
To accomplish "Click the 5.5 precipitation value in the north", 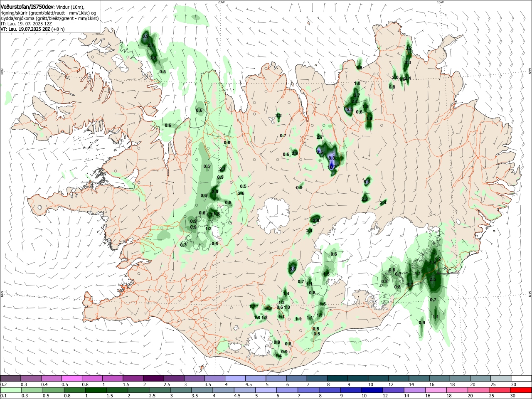I will (349, 110).
